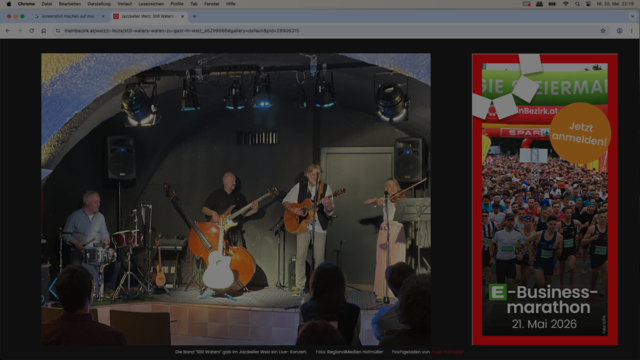Go forward to the next page
Viewport: 640px width, 360px height.
[x=20, y=31]
